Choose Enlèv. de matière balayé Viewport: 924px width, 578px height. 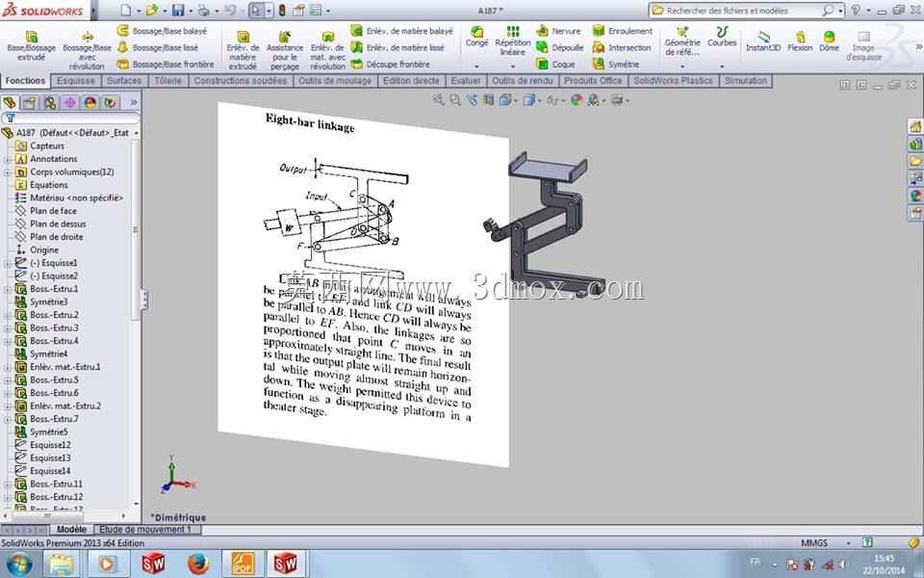pos(402,31)
